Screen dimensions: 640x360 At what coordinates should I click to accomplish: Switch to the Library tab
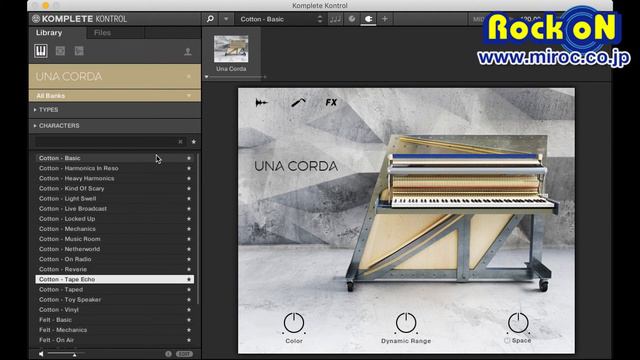tap(49, 33)
